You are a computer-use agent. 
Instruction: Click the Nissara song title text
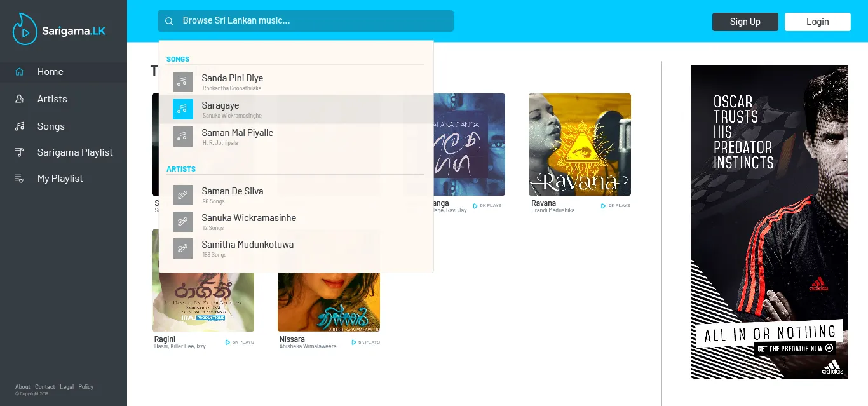coord(292,339)
